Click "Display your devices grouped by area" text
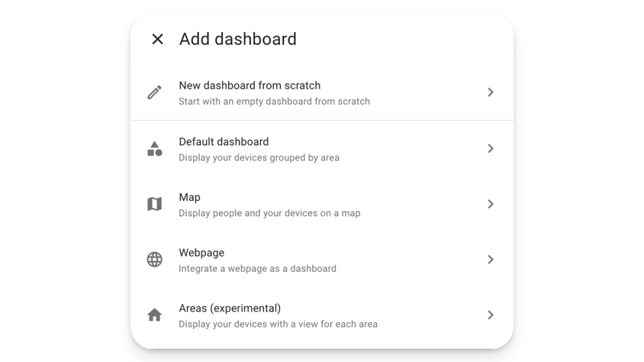644x362 pixels. coord(259,158)
